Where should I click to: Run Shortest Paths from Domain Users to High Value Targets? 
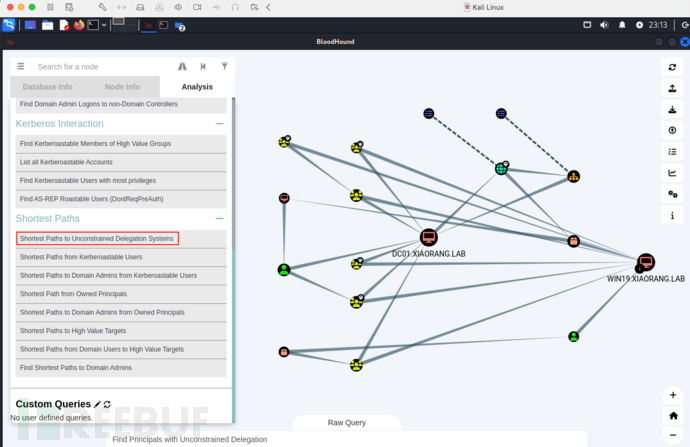click(x=121, y=350)
